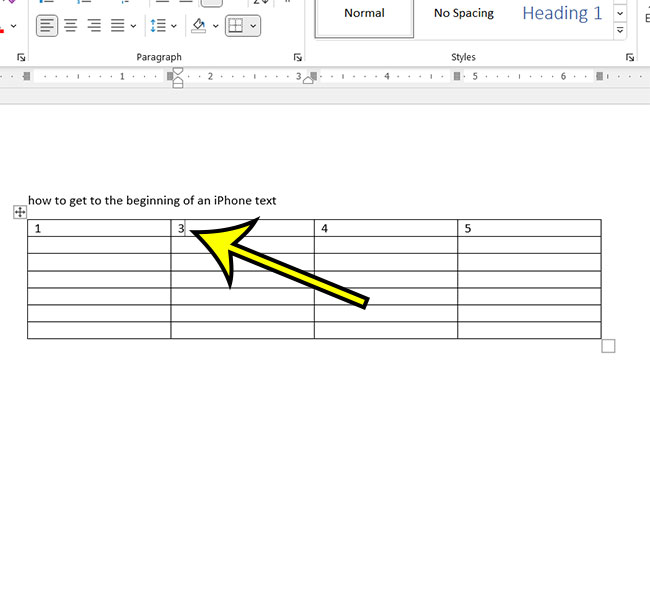The image size is (650, 609).
Task: Justify the paragraph text
Action: click(118, 26)
